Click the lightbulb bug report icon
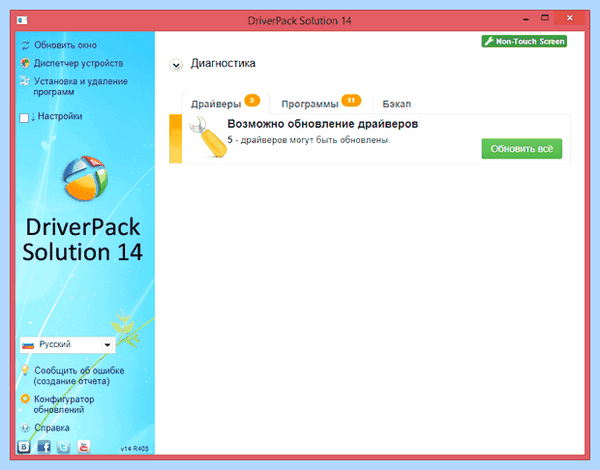This screenshot has width=600, height=470. coord(25,370)
